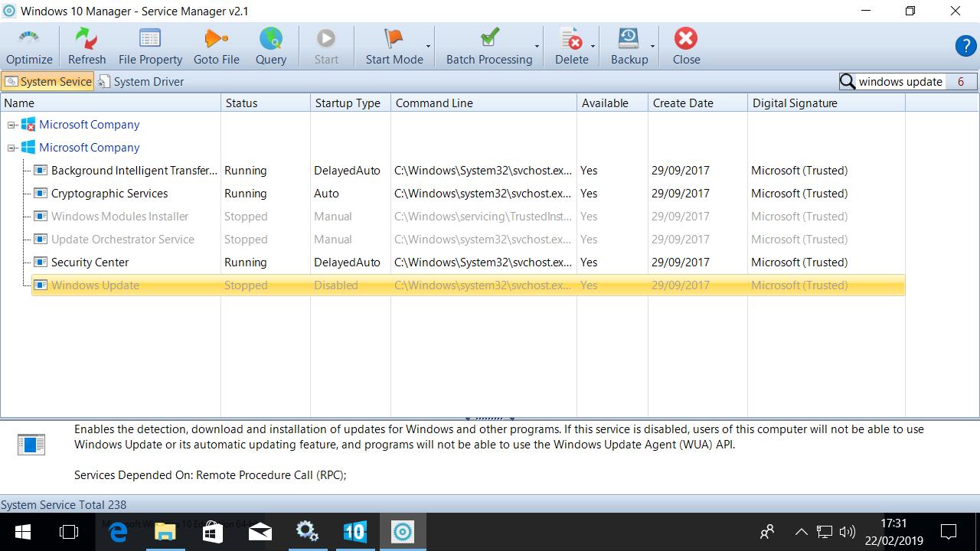The image size is (980, 551).
Task: Switch to the System Driver tab
Action: pos(141,82)
